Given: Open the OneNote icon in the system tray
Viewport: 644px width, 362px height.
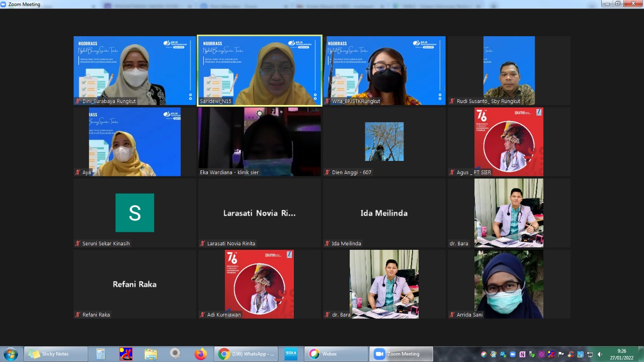Looking at the screenshot, I should pyautogui.click(x=522, y=354).
